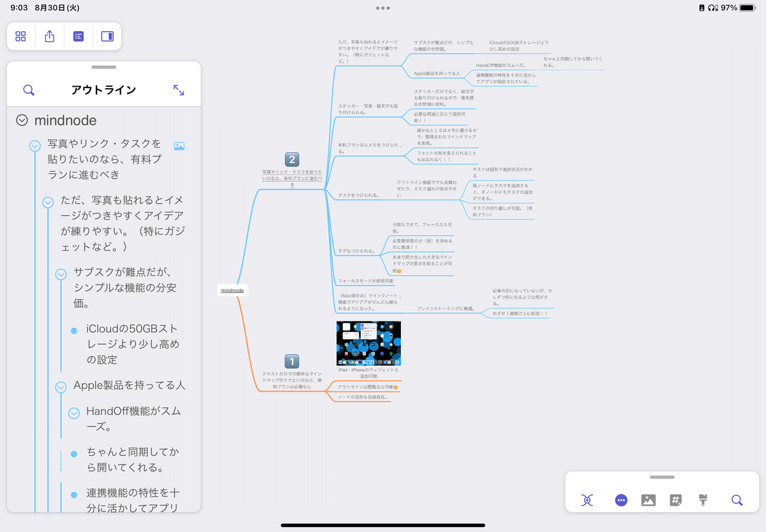Viewport: 766px width, 532px height.
Task: Open the document grid view
Action: (x=20, y=36)
